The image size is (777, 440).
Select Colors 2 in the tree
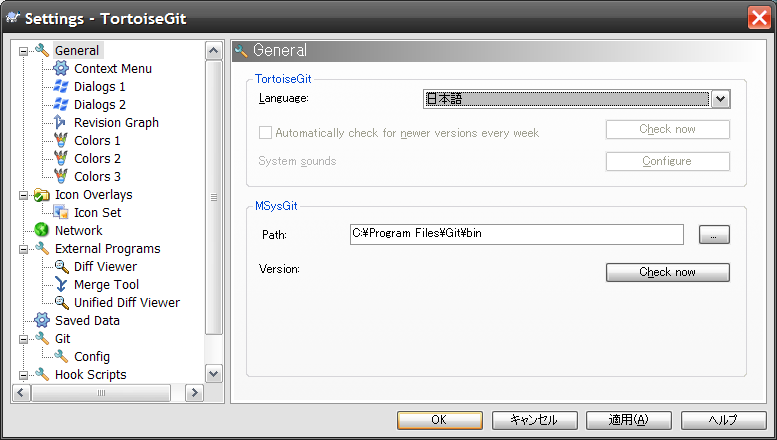[98, 159]
